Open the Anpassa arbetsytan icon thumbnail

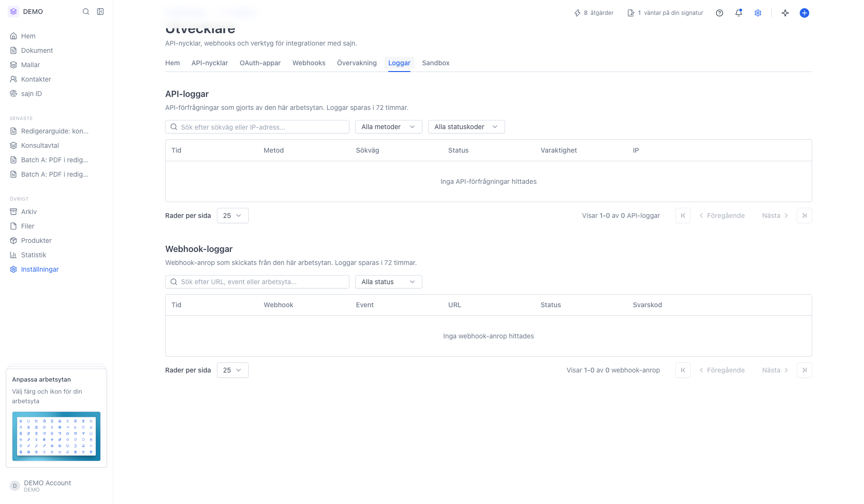(56, 436)
